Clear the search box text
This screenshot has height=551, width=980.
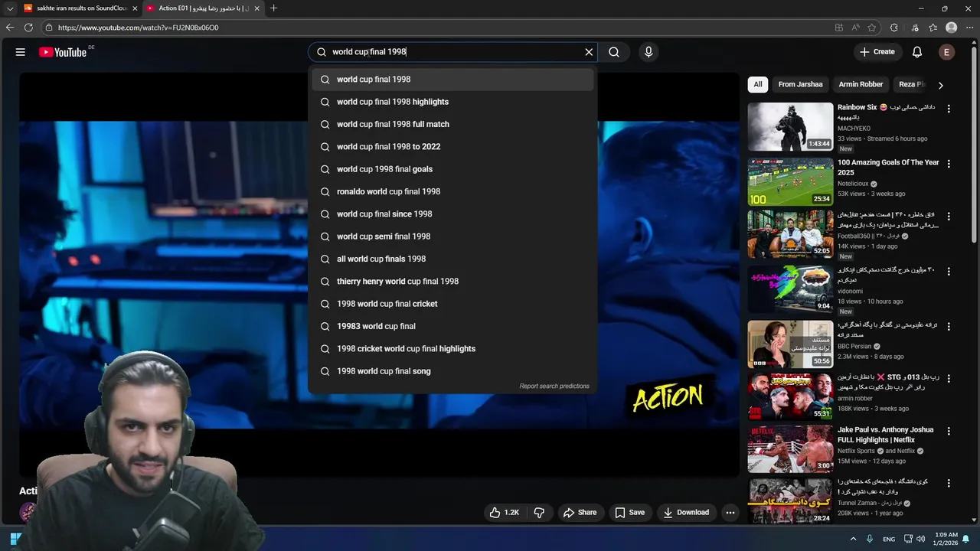coord(589,52)
